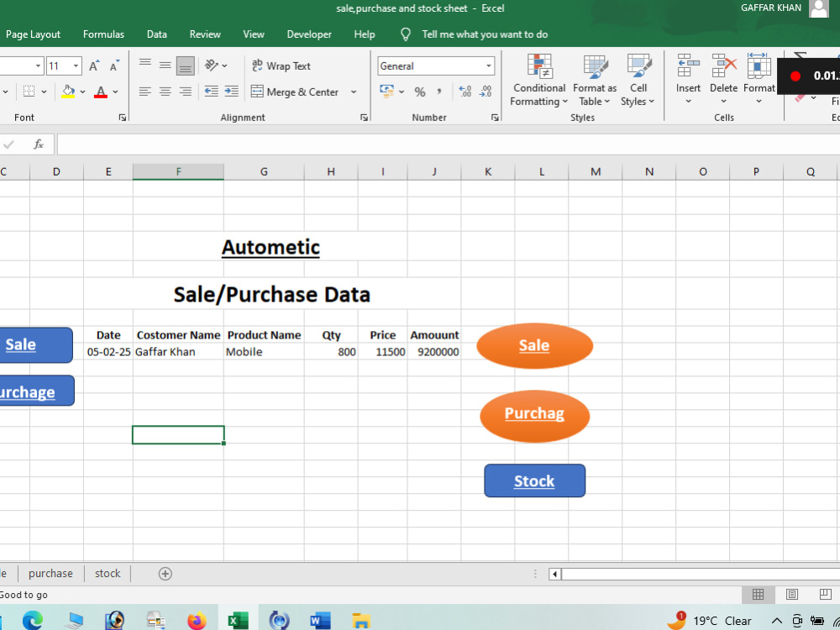Click the Insert Function fx icon

pyautogui.click(x=39, y=144)
